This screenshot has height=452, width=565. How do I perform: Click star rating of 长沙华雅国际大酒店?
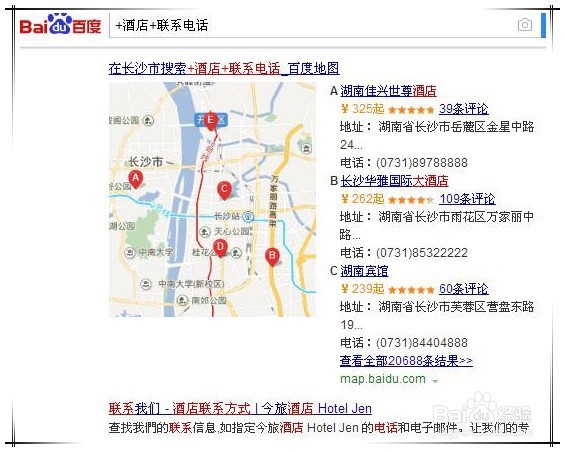[411, 200]
